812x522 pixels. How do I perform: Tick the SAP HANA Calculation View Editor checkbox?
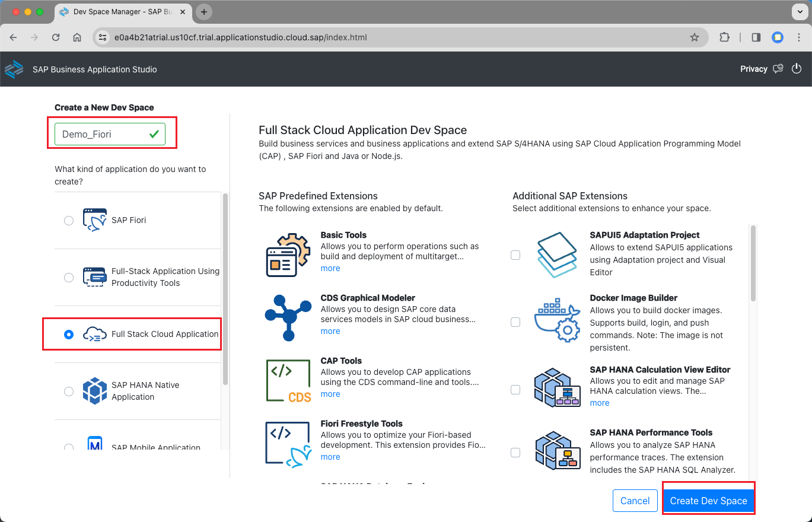[515, 390]
